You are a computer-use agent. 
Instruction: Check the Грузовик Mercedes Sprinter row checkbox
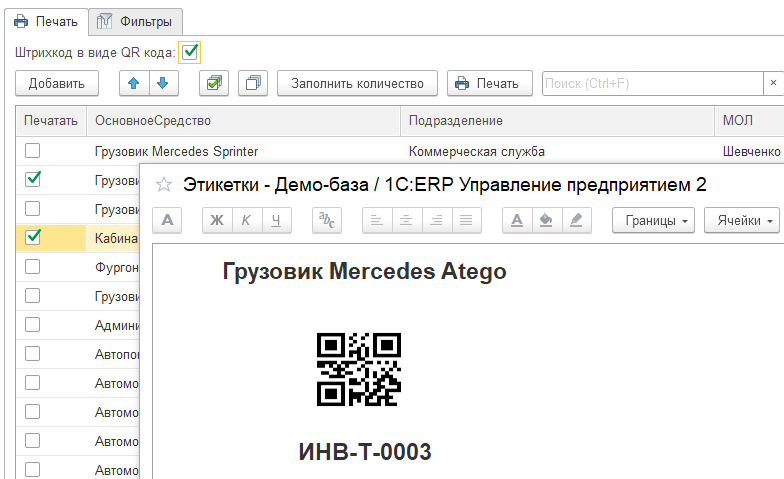(x=32, y=150)
